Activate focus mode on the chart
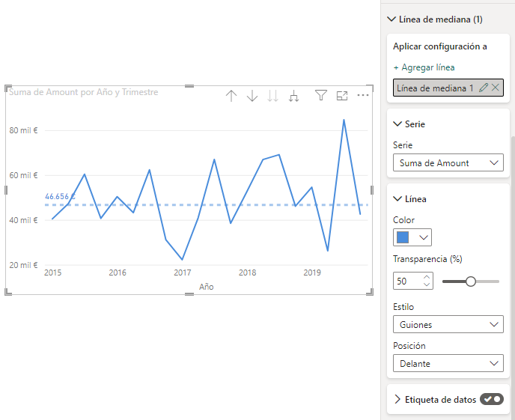 [x=342, y=96]
